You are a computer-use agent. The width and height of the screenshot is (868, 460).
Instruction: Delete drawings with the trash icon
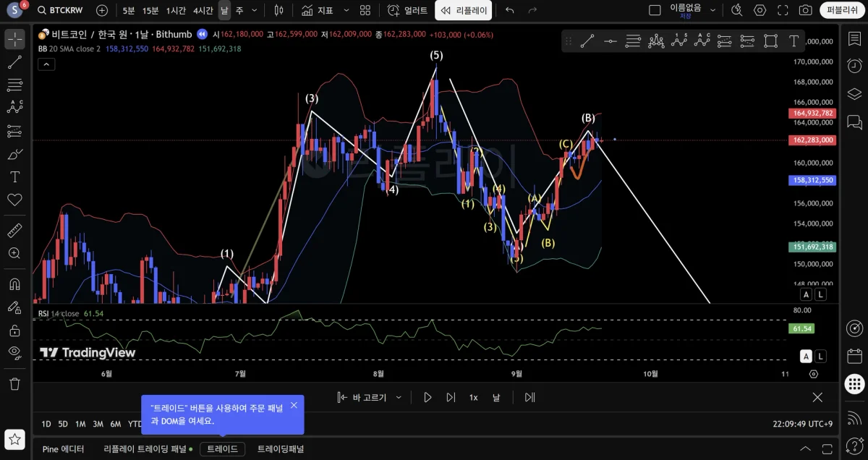14,383
